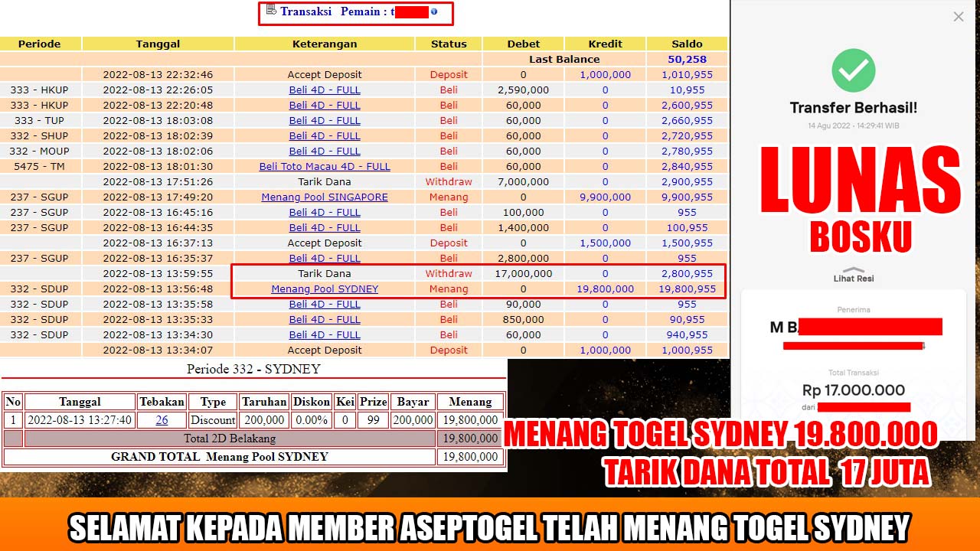Click the Saldo column header
This screenshot has width=980, height=551.
click(x=686, y=44)
